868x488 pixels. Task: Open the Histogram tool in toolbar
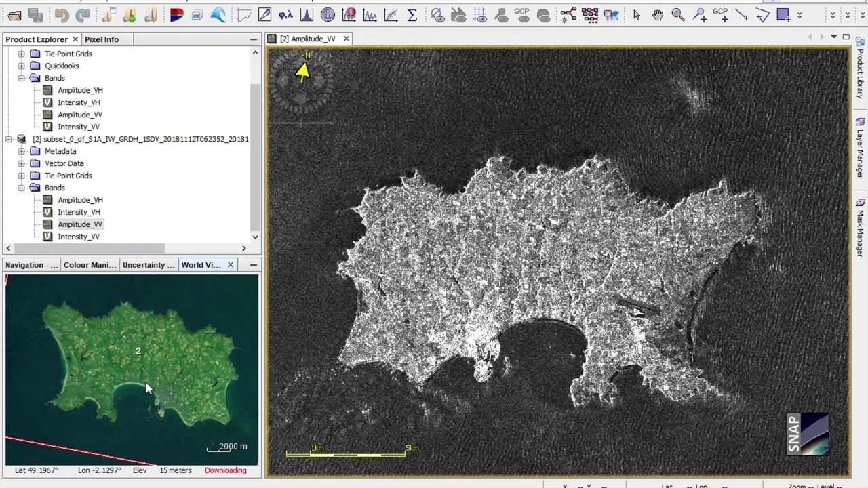pos(307,15)
